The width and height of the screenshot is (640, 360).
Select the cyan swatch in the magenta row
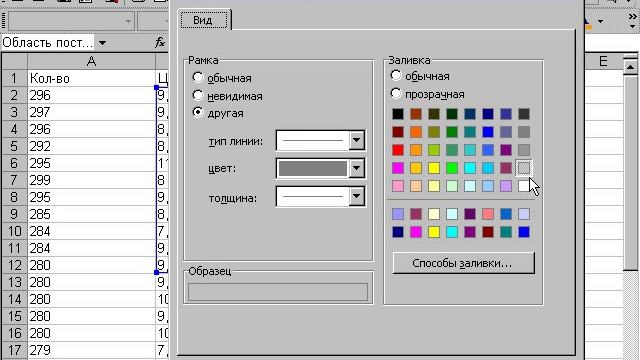point(470,168)
